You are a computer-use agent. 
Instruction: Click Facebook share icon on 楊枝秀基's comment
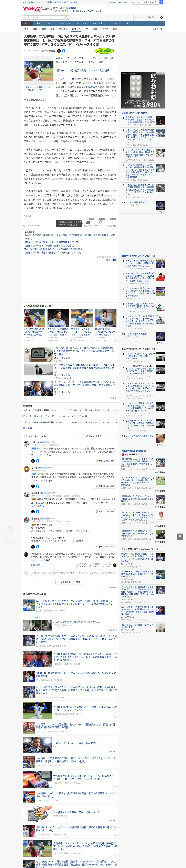click(38, 547)
